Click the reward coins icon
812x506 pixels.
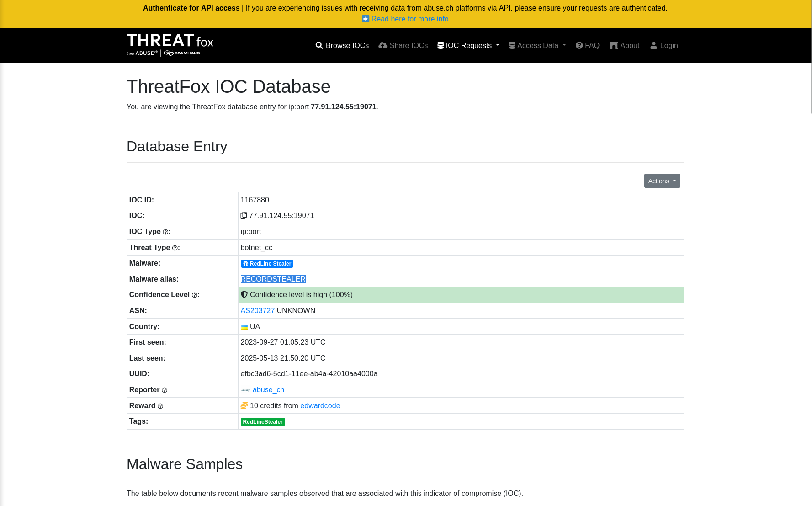click(x=244, y=405)
